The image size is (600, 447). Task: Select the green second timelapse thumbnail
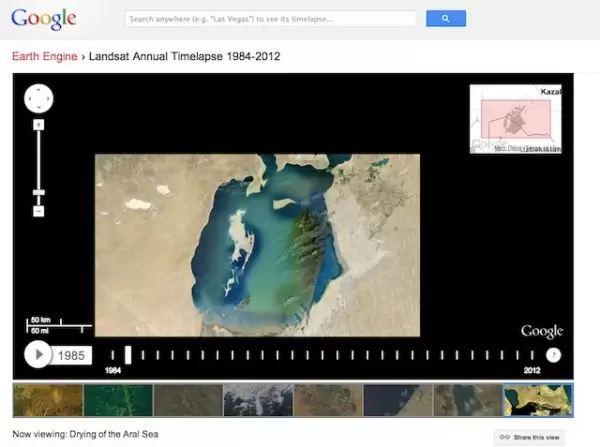(x=118, y=400)
